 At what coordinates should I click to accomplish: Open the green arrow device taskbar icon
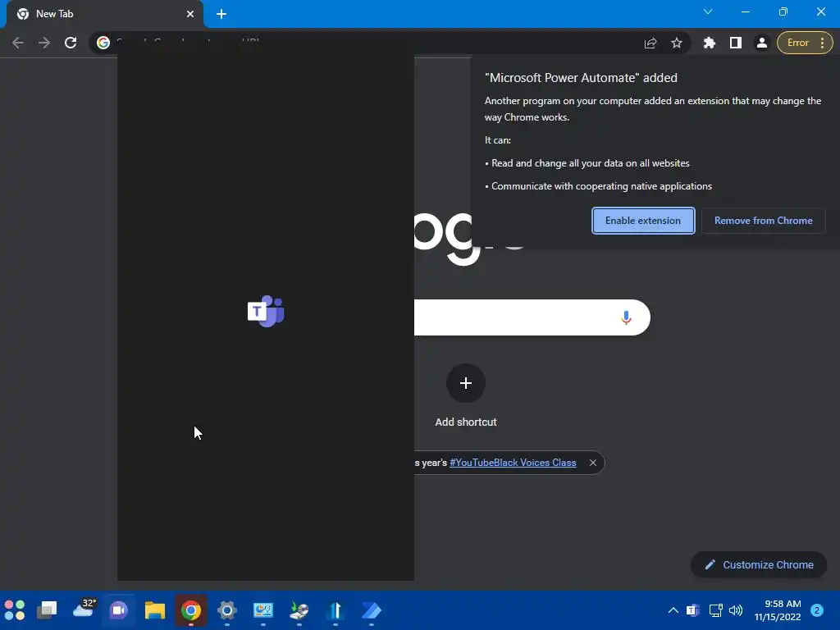tap(299, 610)
